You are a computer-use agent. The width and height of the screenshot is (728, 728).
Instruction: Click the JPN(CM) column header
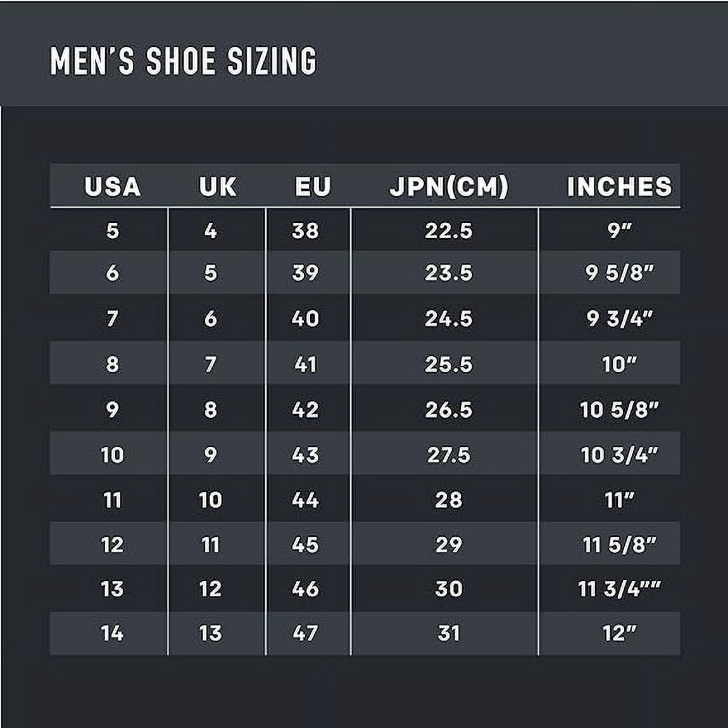pos(449,187)
